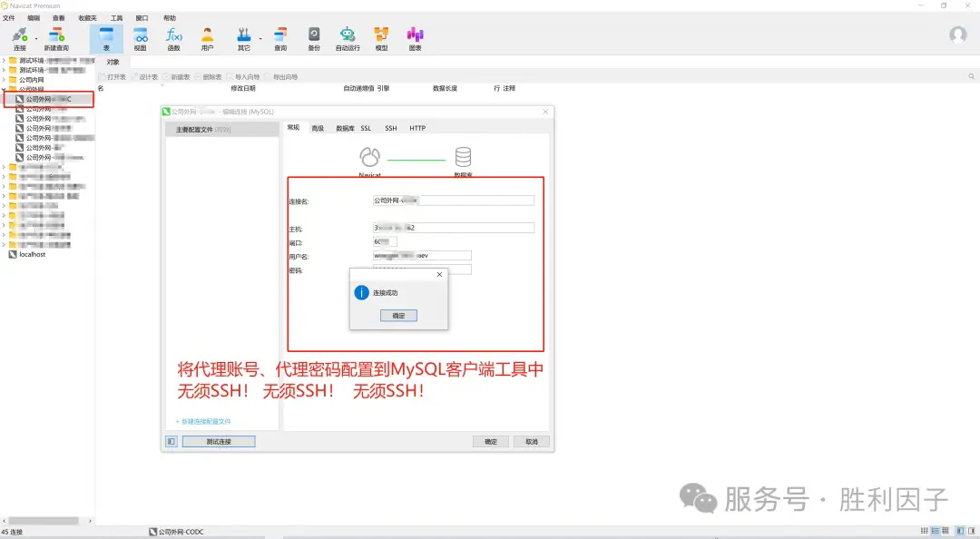980x539 pixels.
Task: Click the blue info icon in 连接成功 box
Action: (x=361, y=292)
